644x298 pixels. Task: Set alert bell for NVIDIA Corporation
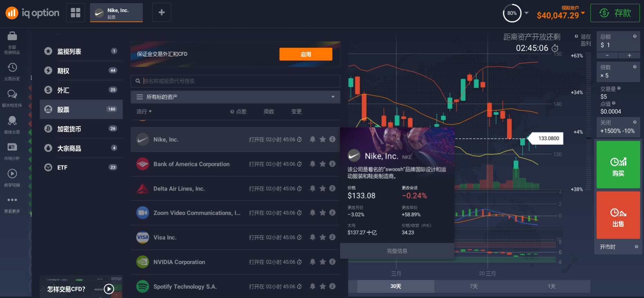(x=312, y=262)
